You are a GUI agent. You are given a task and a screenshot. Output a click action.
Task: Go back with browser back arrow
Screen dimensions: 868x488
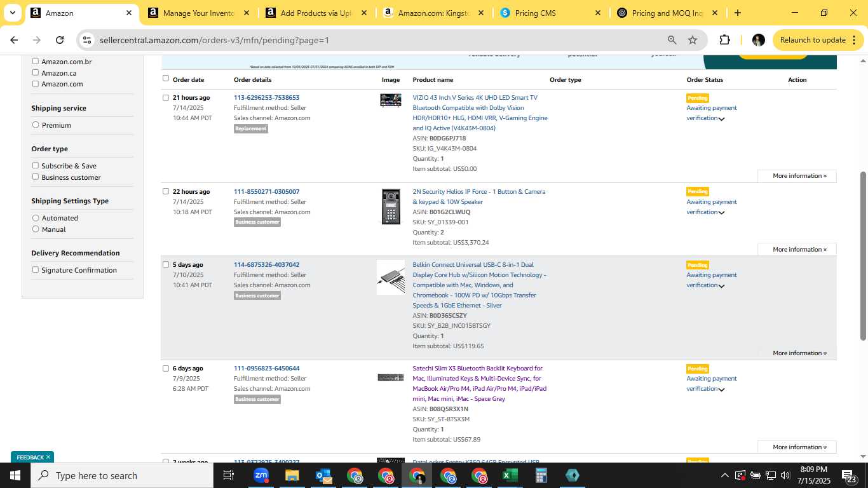pyautogui.click(x=14, y=40)
